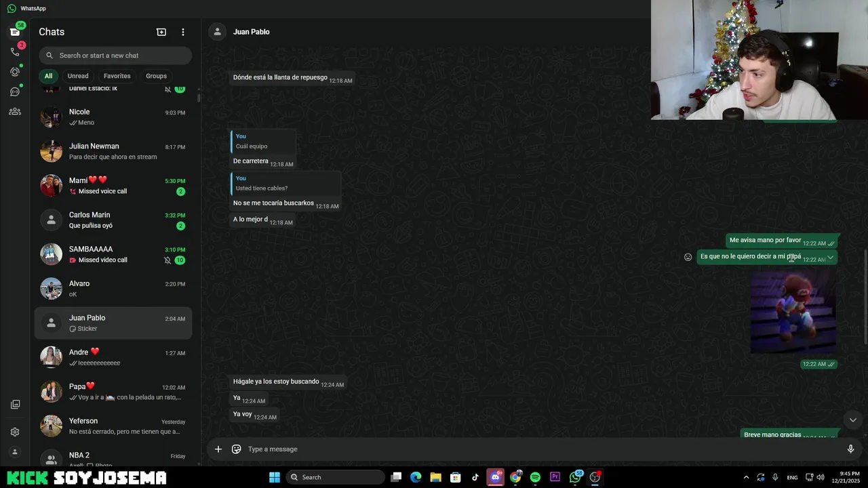Open Premiere Pro from taskbar
This screenshot has width=868, height=488.
point(555,477)
